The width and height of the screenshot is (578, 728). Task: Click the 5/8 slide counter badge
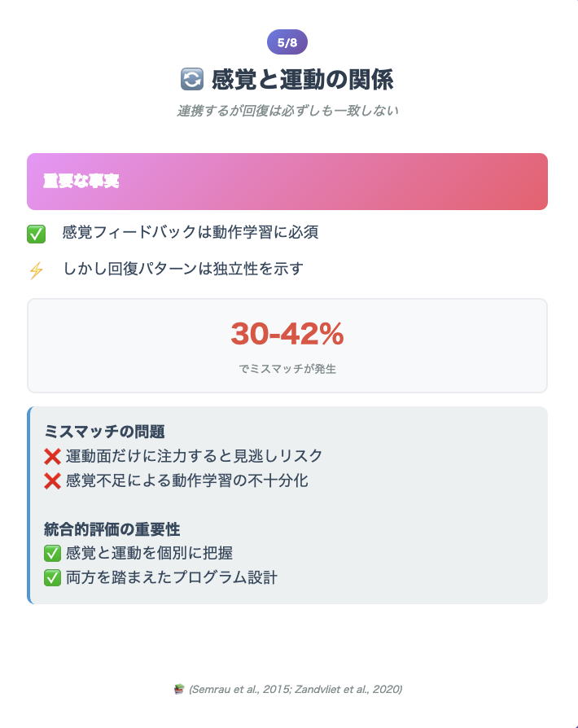point(287,42)
